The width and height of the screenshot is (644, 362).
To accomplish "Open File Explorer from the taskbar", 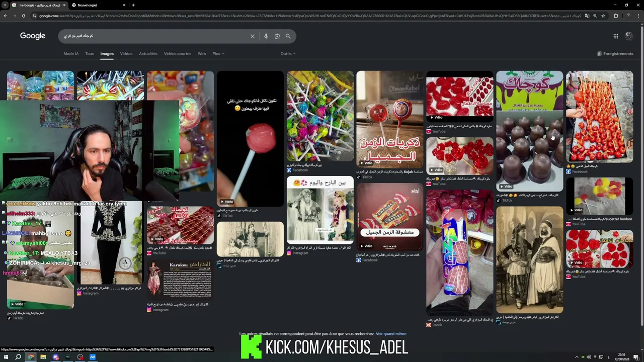I will (43, 357).
